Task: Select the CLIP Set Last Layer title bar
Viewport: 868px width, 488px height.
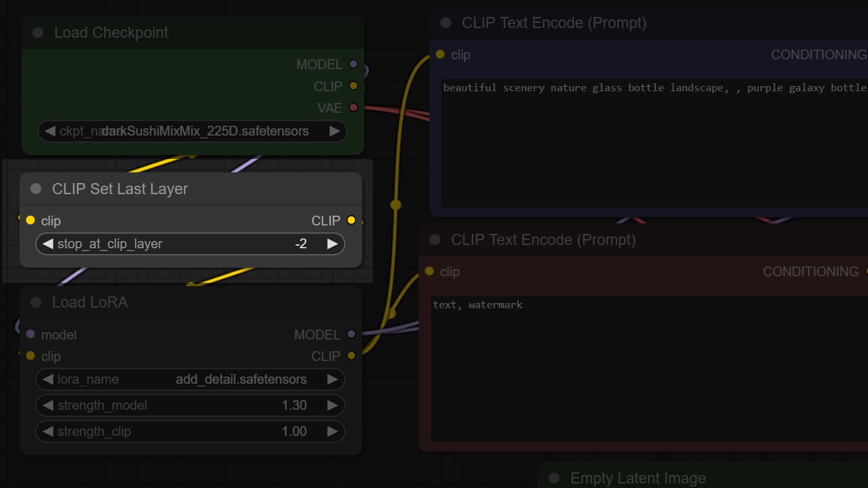Action: [x=190, y=189]
